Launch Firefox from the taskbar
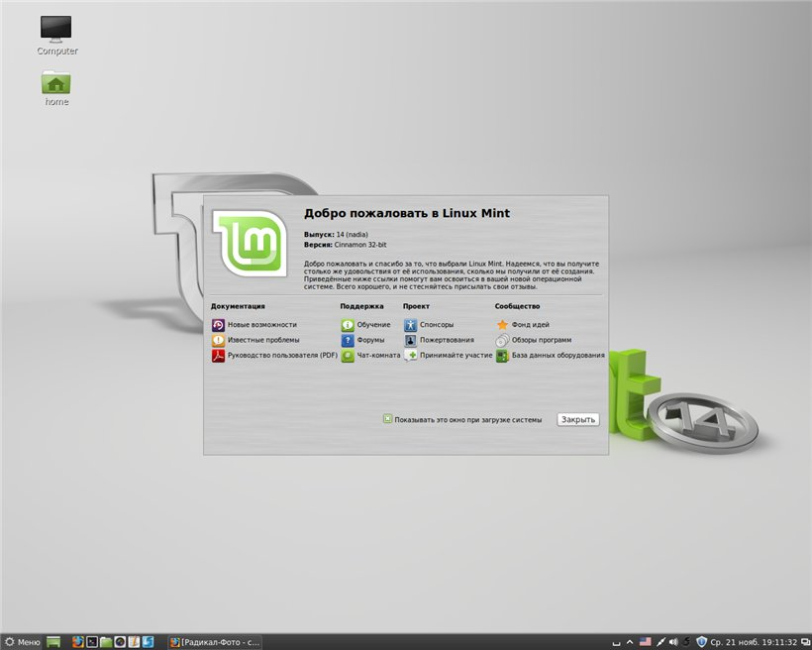 click(78, 641)
